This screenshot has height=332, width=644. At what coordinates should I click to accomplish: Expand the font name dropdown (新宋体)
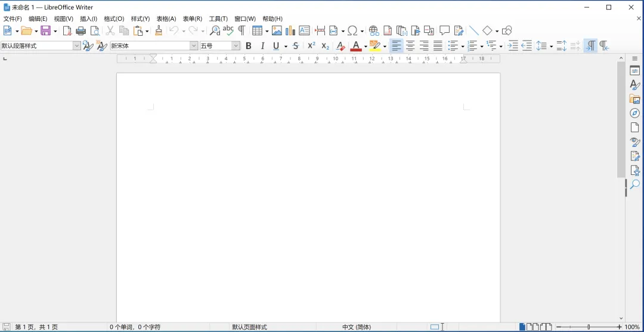pyautogui.click(x=194, y=45)
